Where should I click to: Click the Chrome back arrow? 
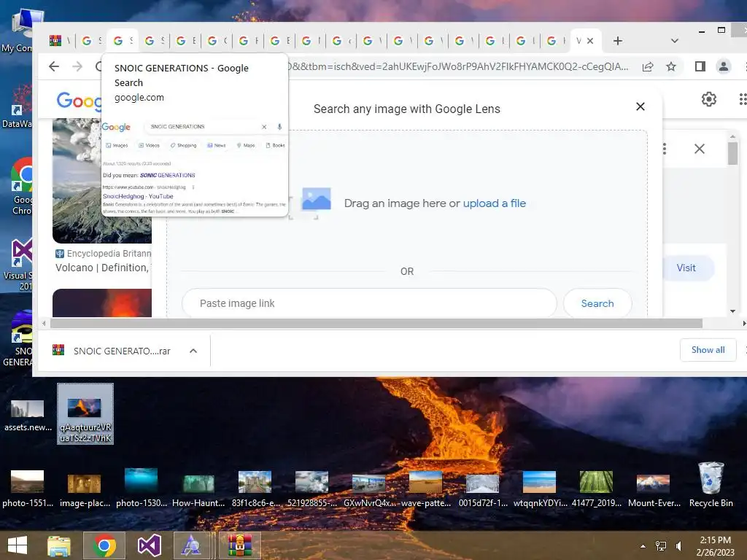click(54, 66)
